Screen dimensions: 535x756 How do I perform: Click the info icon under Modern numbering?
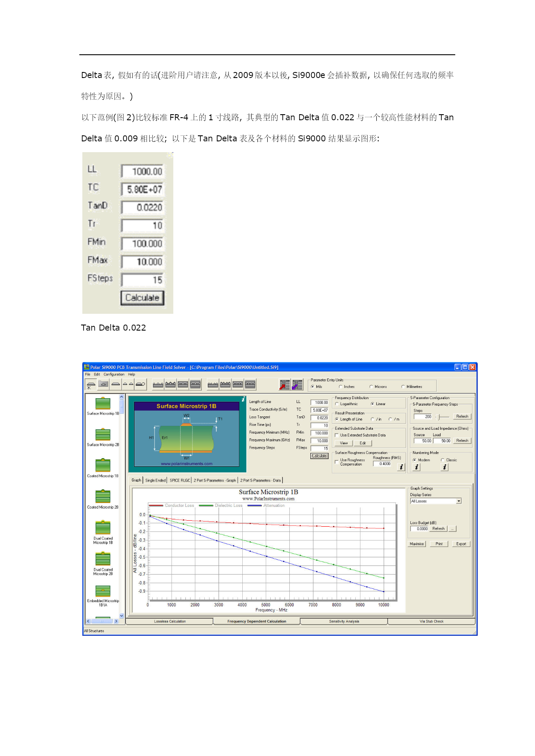tap(416, 467)
